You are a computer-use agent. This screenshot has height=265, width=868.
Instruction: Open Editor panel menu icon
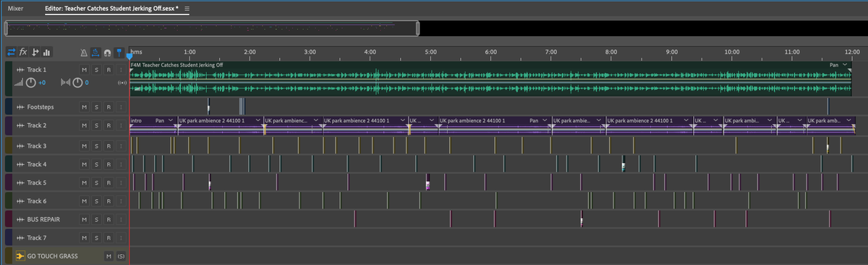pos(187,8)
